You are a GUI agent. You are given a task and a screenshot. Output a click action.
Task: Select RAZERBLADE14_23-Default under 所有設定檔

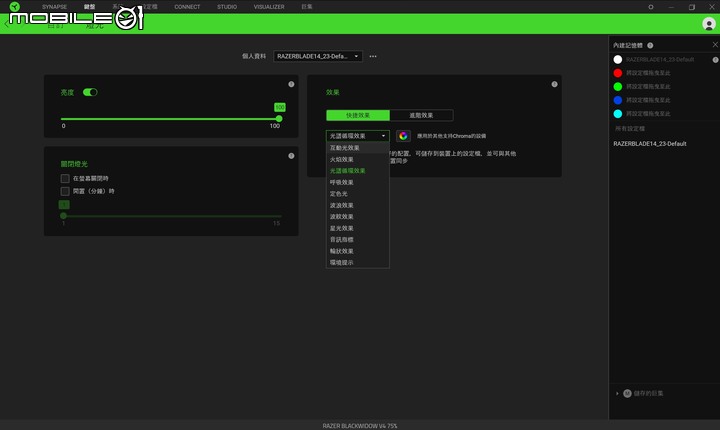650,144
